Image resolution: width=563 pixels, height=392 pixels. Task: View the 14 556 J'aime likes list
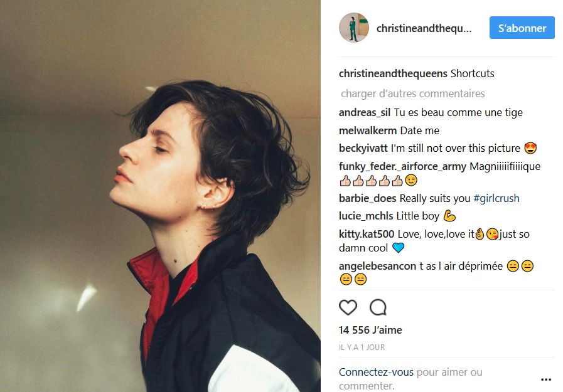(370, 330)
